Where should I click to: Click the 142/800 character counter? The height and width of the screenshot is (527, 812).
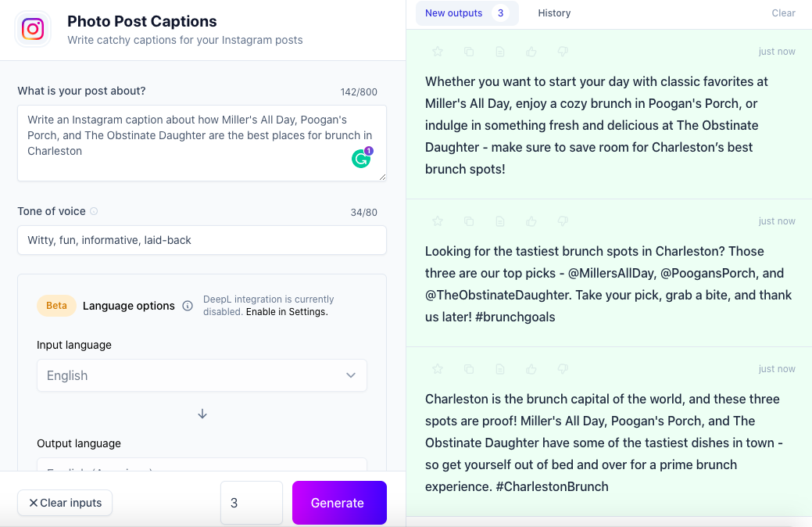359,92
